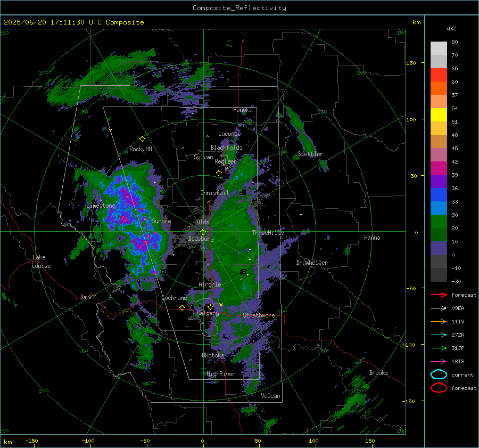This screenshot has height=448, width=479.
Task: Click the Strathmore town label
Action: (259, 315)
